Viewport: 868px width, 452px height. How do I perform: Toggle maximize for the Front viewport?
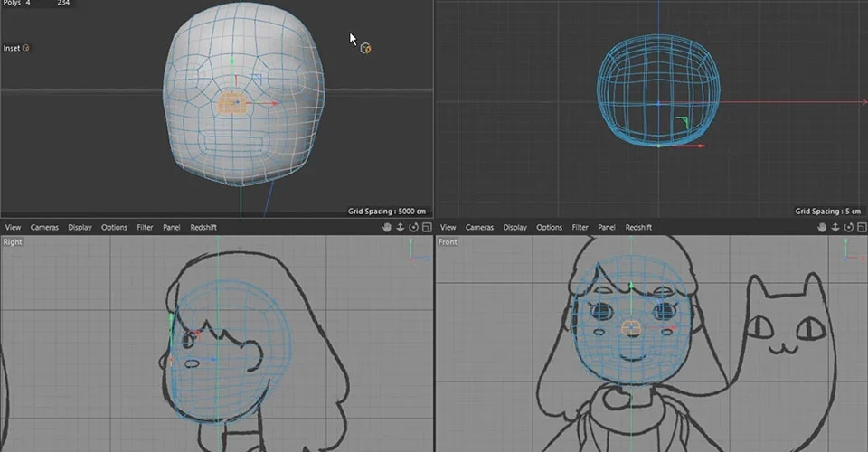coord(862,228)
